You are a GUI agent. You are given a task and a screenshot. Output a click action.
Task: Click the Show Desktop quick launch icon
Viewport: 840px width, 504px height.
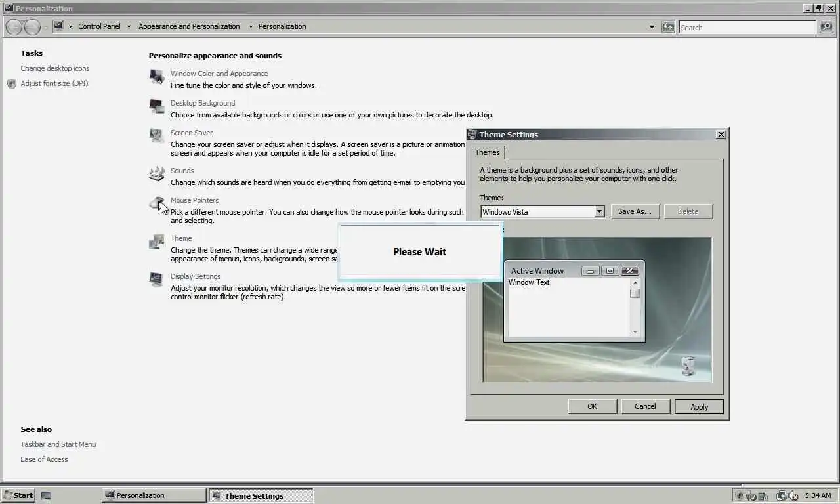[x=46, y=495]
